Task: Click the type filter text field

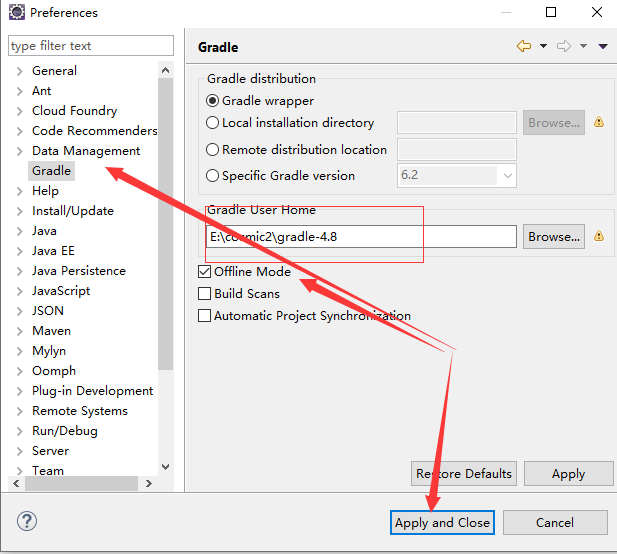Action: [x=91, y=46]
